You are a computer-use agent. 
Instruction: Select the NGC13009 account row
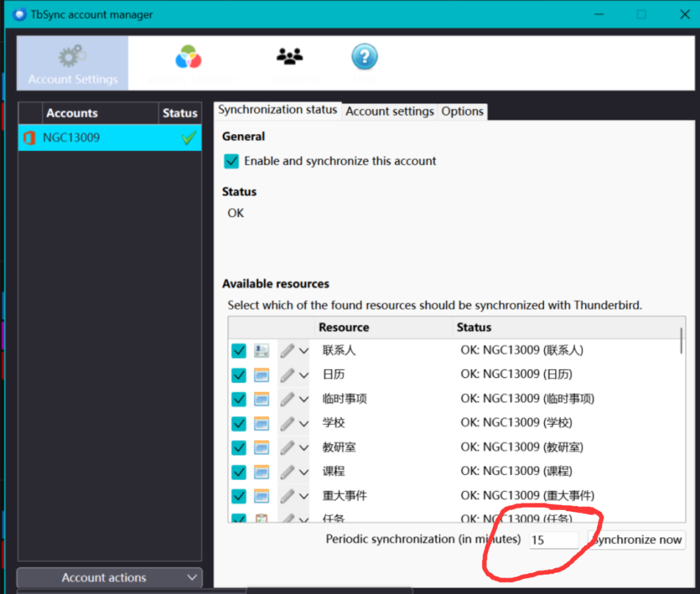pyautogui.click(x=110, y=137)
